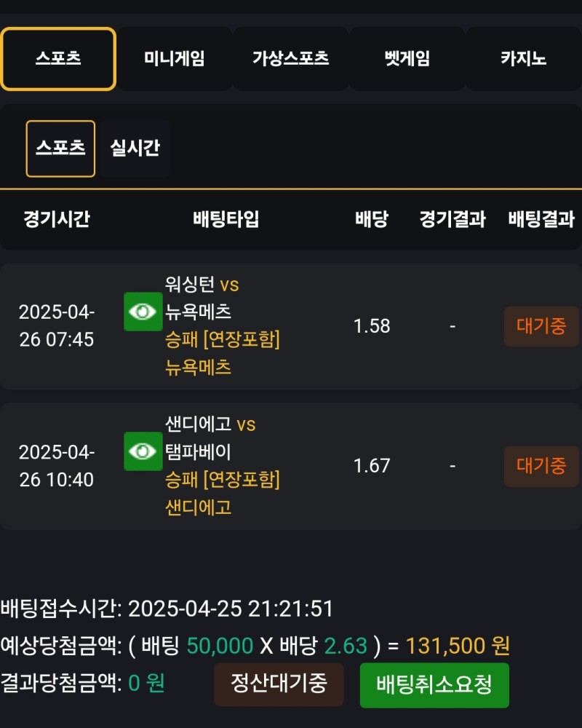Viewport: 582px width, 728px height.
Task: Click 대기중 badge for the 뉴욕메츠 bet
Action: [x=541, y=326]
